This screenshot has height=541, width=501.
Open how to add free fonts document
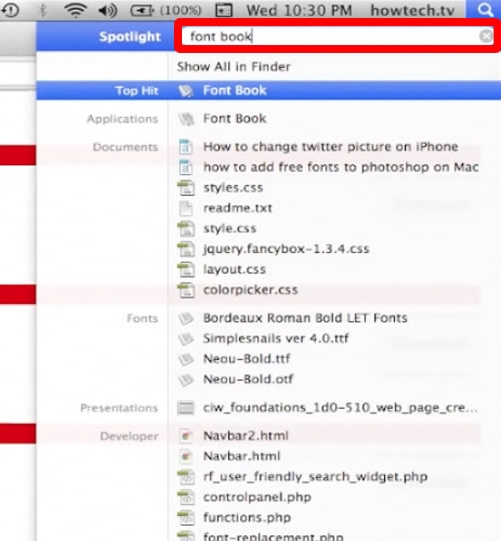point(341,167)
